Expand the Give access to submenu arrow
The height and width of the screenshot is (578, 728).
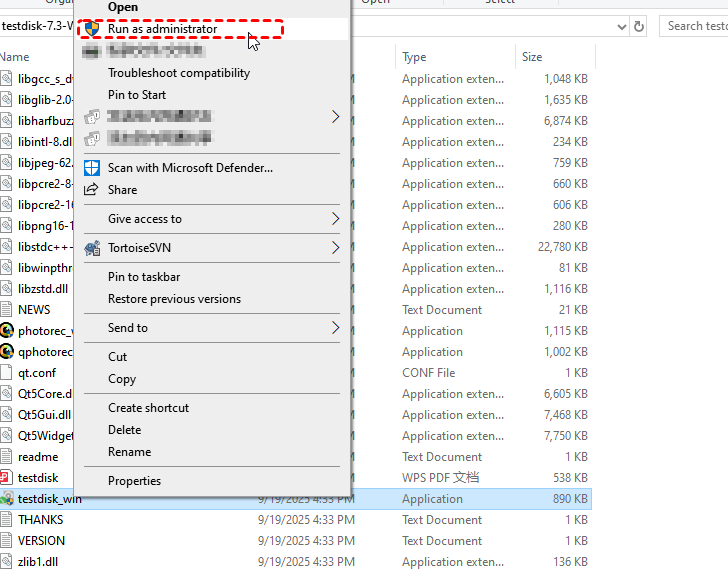335,219
